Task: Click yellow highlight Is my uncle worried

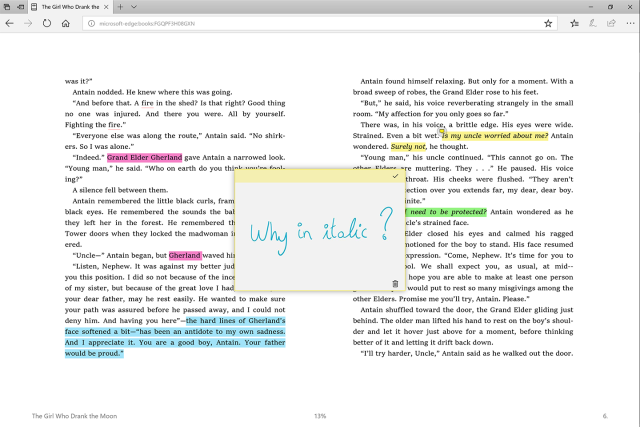Action: [x=495, y=136]
